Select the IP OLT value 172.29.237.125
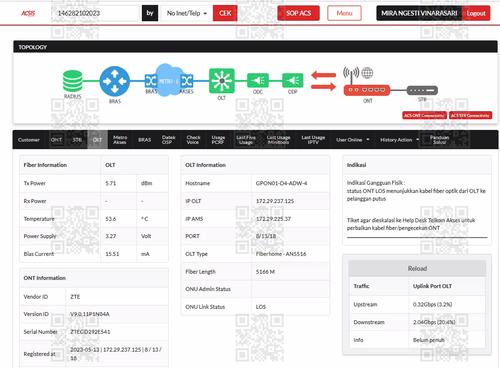The height and width of the screenshot is (368, 500). pyautogui.click(x=275, y=201)
